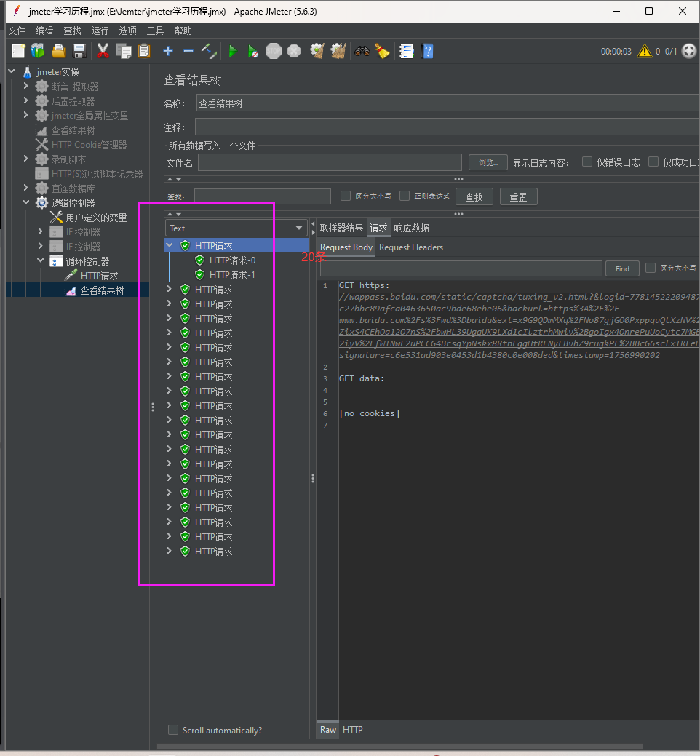The image size is (700, 756).
Task: Switch to 取样器结果 tab
Action: (x=341, y=228)
